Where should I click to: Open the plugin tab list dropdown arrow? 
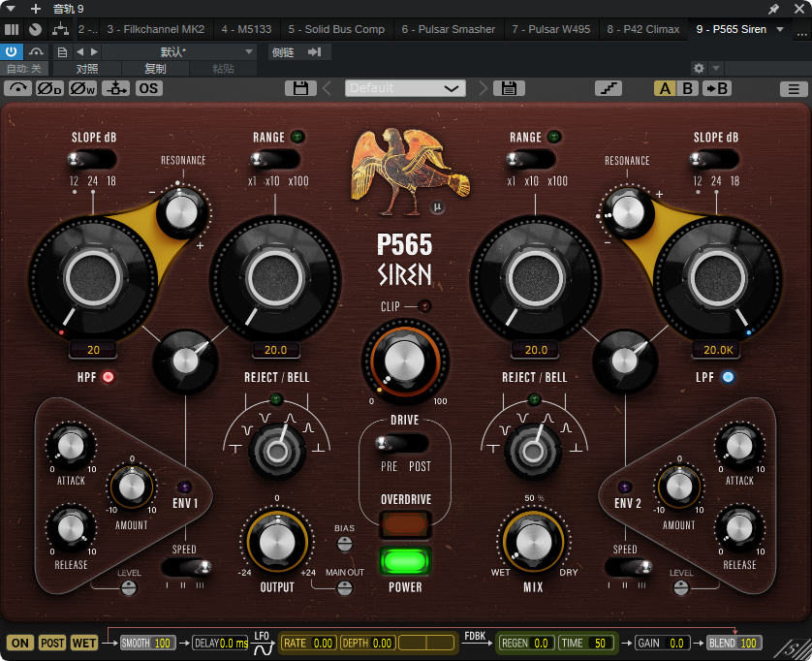pyautogui.click(x=780, y=29)
